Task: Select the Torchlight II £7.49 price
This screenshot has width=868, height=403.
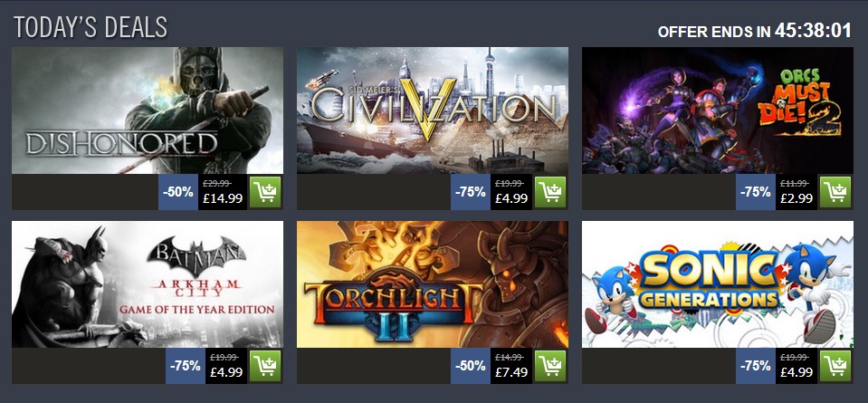Action: tap(511, 372)
